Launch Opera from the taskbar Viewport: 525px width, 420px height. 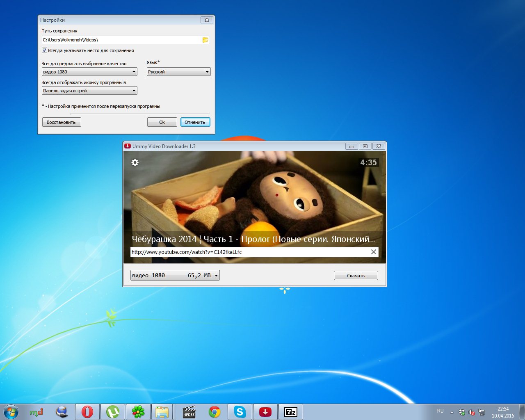tap(87, 412)
